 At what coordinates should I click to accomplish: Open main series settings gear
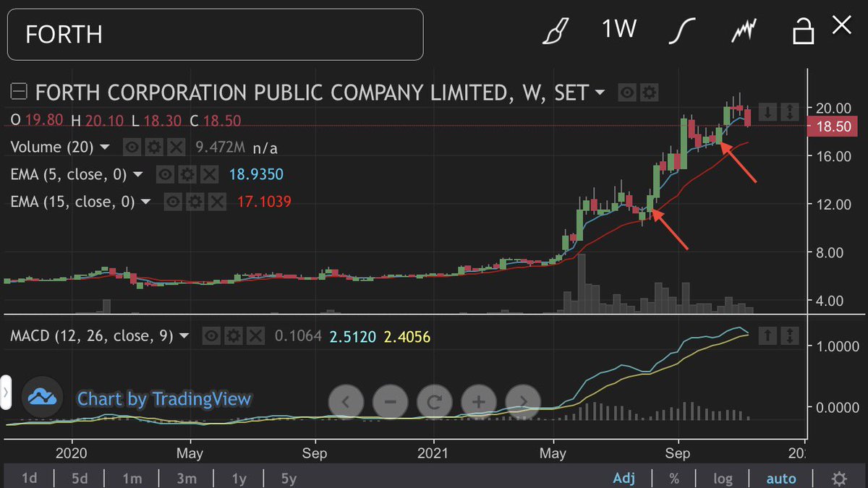pyautogui.click(x=649, y=93)
